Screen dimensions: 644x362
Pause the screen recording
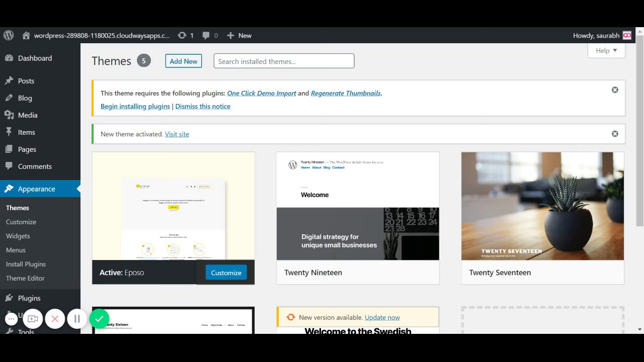pos(77,318)
